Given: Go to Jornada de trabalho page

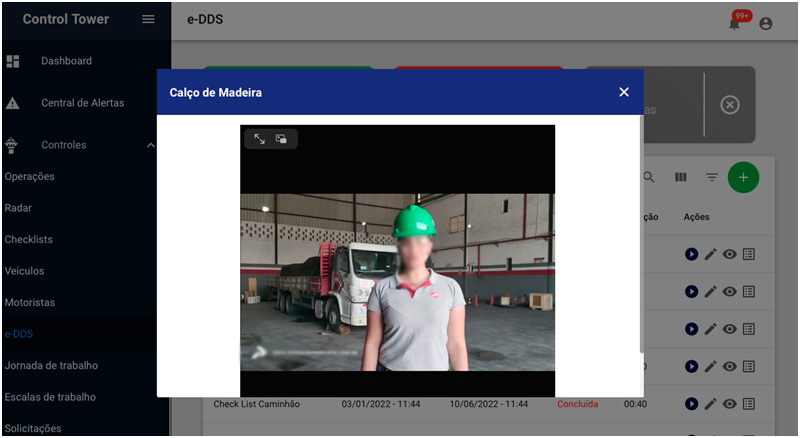Looking at the screenshot, I should click(51, 365).
